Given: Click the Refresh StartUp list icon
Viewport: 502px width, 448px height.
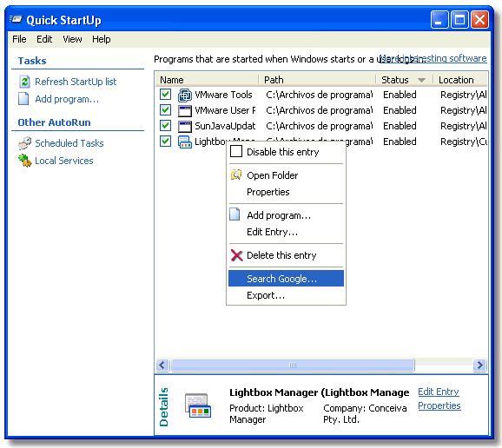Looking at the screenshot, I should [x=24, y=82].
